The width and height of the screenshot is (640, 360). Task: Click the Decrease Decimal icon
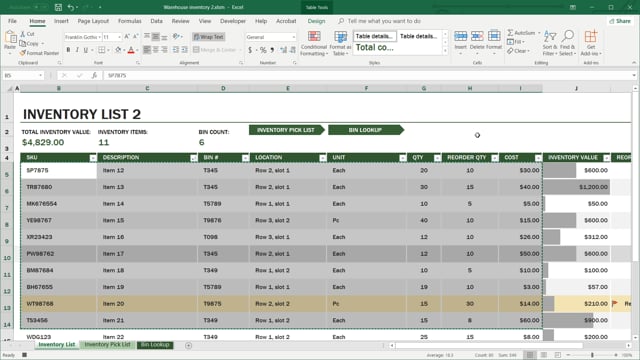[x=293, y=50]
